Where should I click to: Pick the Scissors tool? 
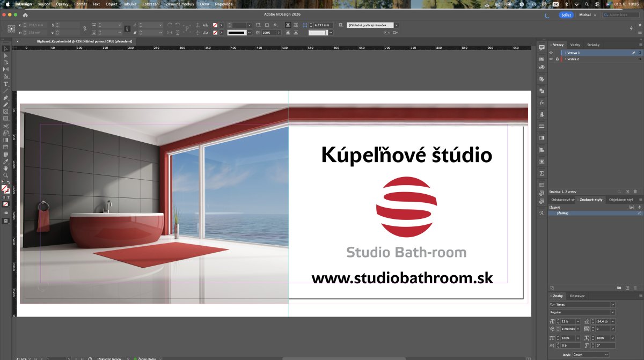click(x=6, y=126)
